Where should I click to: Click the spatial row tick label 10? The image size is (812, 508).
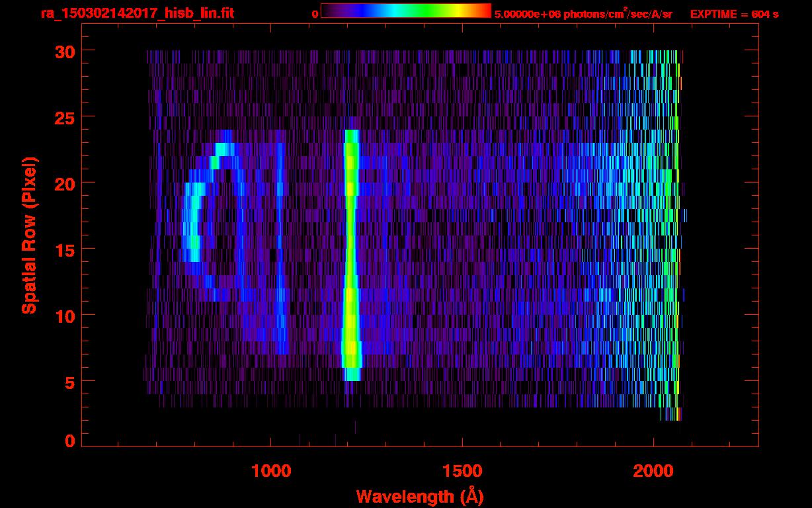(x=65, y=316)
